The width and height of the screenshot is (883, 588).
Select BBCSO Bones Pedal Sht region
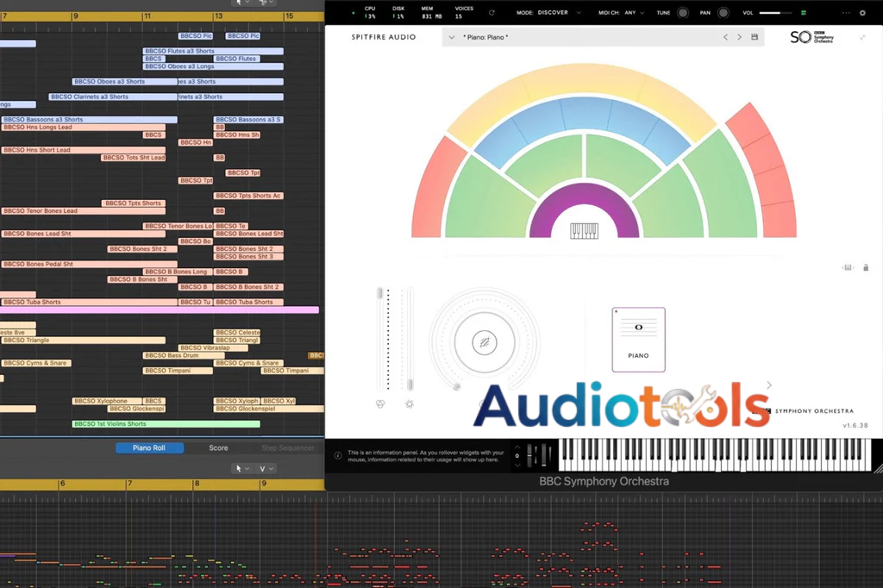coord(89,264)
